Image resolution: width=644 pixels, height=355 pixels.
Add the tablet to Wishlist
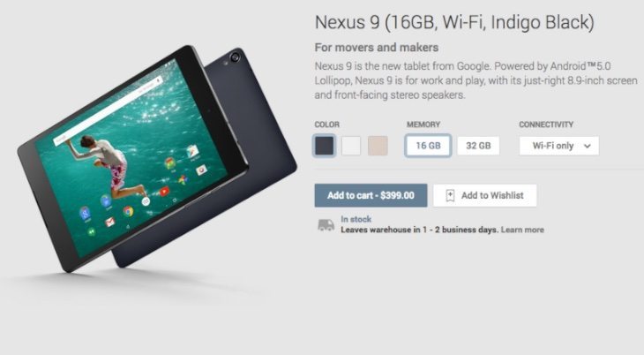[x=484, y=195]
